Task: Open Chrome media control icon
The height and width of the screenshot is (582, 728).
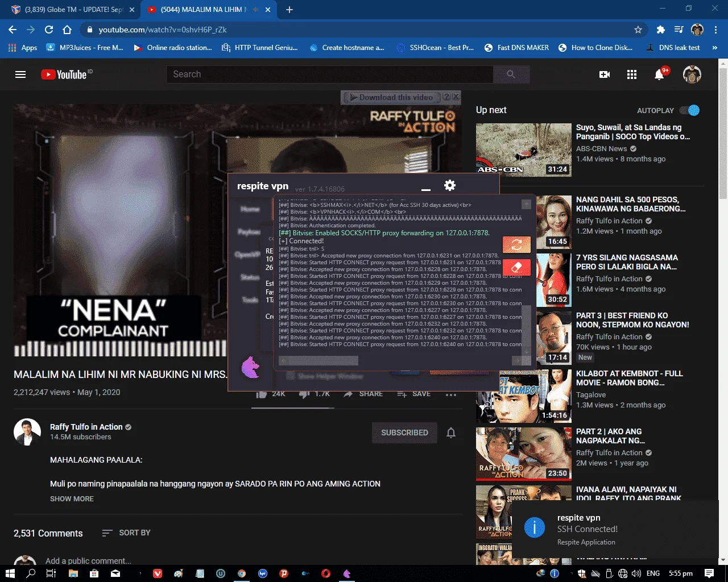Action: pos(679,30)
